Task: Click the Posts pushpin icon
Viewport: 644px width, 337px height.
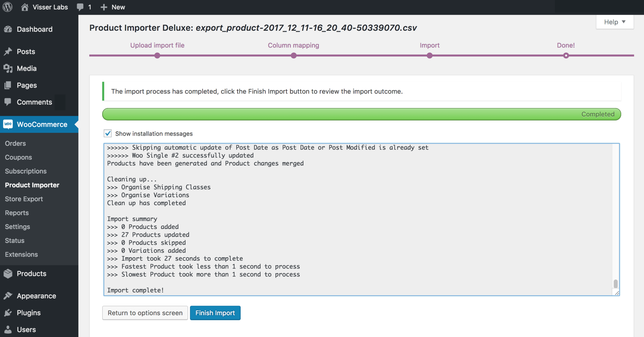Action: (x=8, y=52)
